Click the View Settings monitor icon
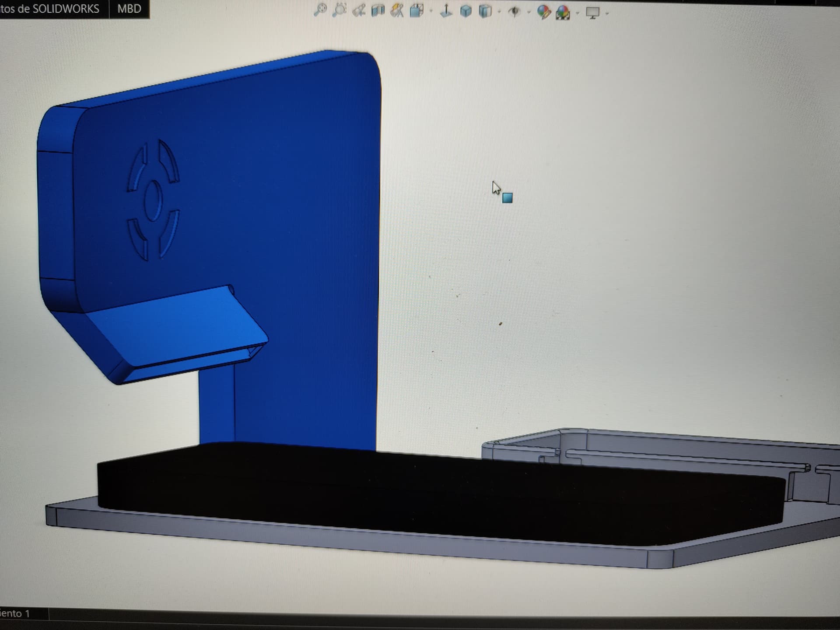The width and height of the screenshot is (840, 630). pyautogui.click(x=593, y=14)
